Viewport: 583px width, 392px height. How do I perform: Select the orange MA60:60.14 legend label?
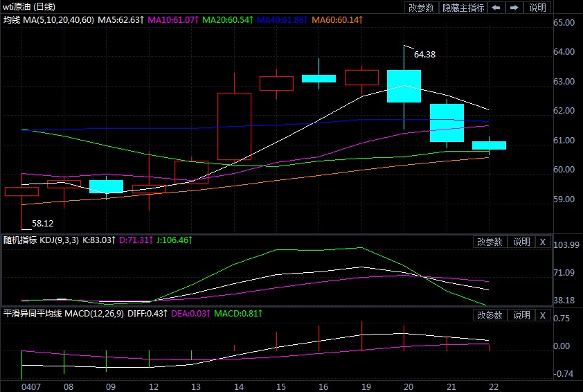337,21
